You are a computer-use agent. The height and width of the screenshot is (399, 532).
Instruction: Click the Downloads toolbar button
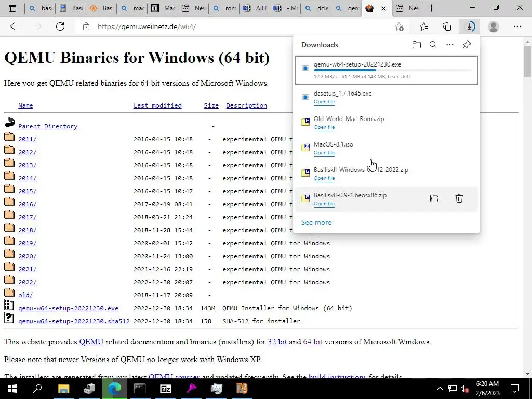pos(470,26)
